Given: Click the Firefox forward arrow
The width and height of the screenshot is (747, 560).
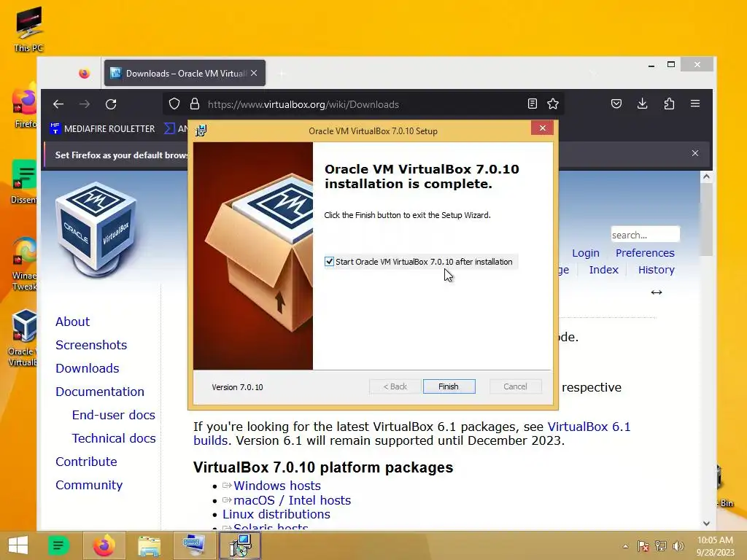Looking at the screenshot, I should 85,104.
